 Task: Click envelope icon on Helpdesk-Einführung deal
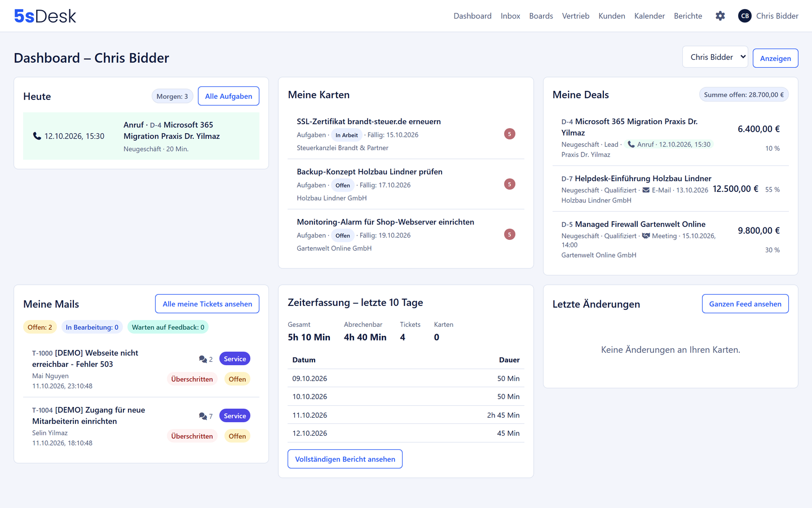[646, 190]
